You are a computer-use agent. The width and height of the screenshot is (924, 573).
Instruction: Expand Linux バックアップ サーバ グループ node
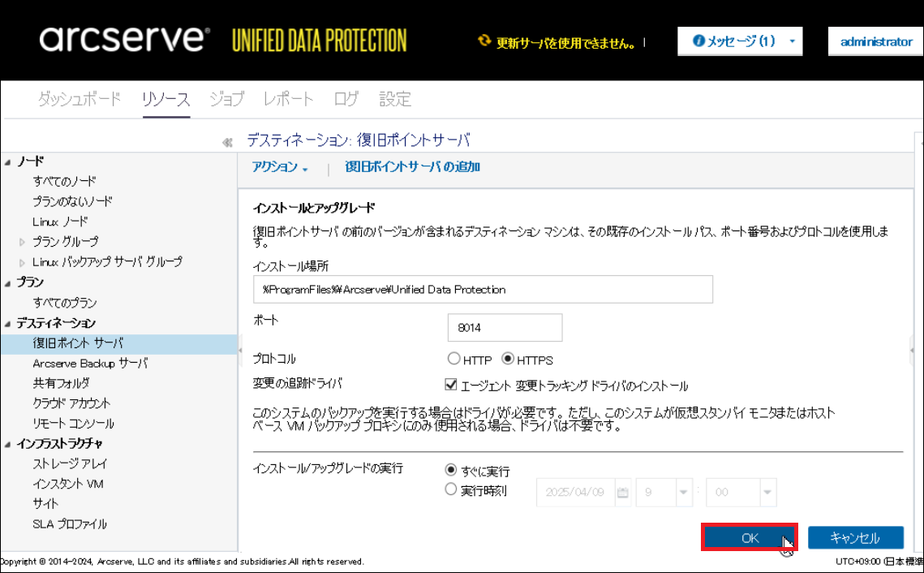22,262
